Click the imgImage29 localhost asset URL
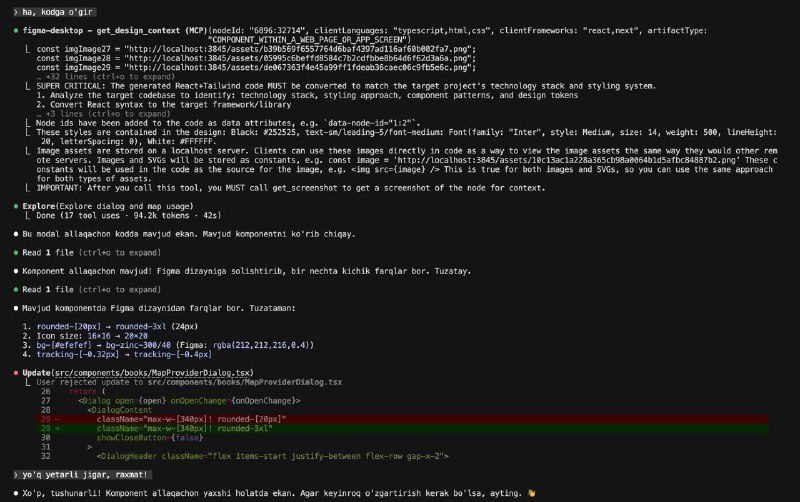The height and width of the screenshot is (502, 800). pyautogui.click(x=300, y=67)
